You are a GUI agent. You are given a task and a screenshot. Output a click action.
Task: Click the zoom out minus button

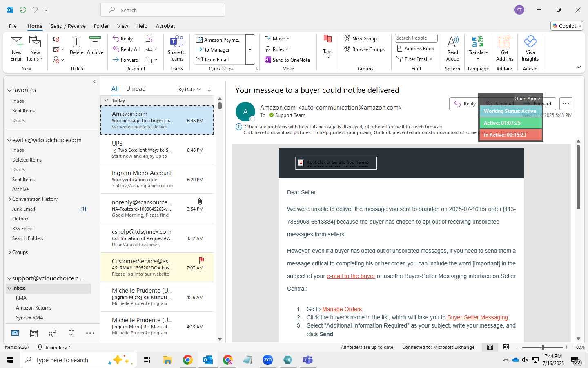[x=519, y=347]
